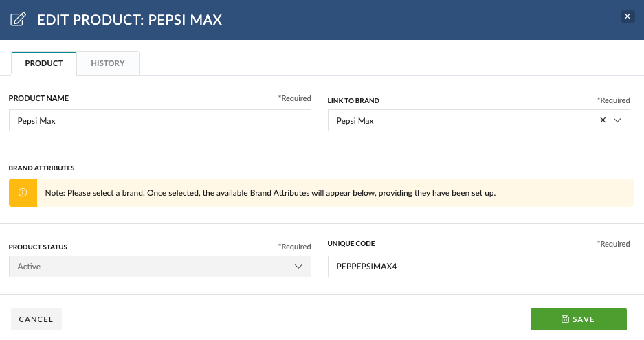The height and width of the screenshot is (340, 644).
Task: Click the Cancel button
Action: (x=36, y=319)
